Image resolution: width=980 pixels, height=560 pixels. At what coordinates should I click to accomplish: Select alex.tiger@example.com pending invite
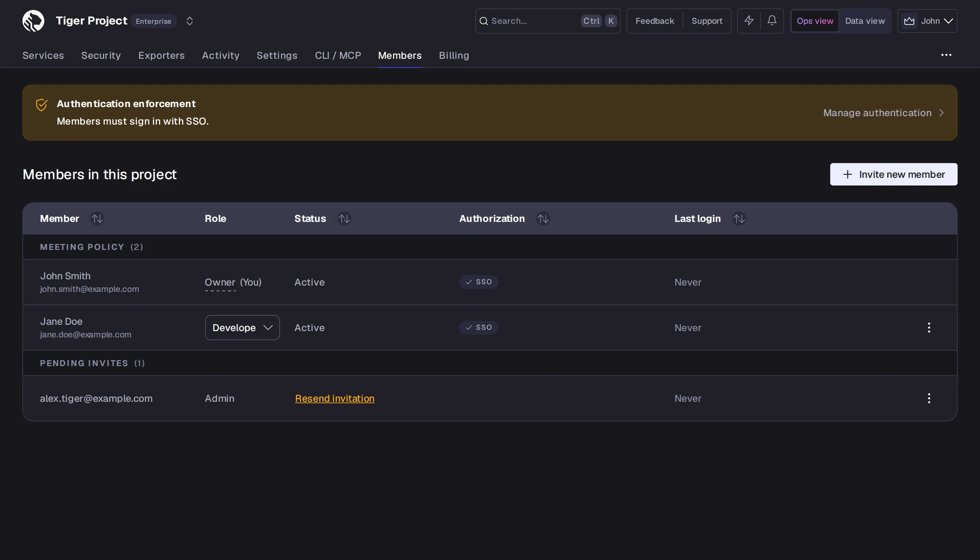pyautogui.click(x=96, y=398)
